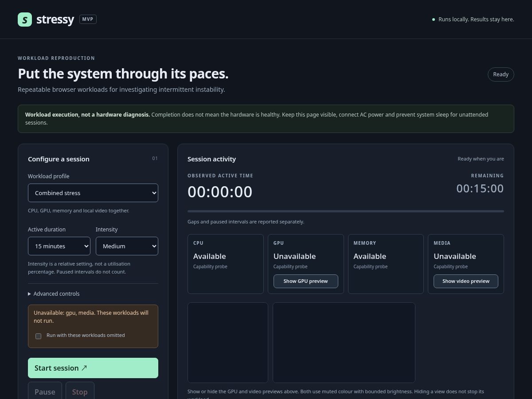Click the MEMORY capability card
Viewport: 532px width, 399px height.
(x=386, y=264)
